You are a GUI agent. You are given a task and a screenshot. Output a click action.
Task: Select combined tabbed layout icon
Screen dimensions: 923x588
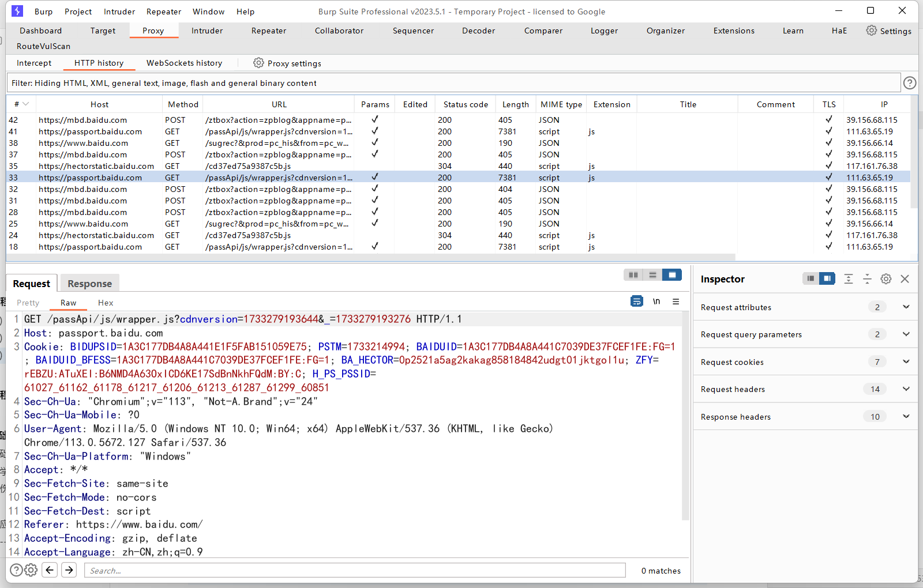672,275
